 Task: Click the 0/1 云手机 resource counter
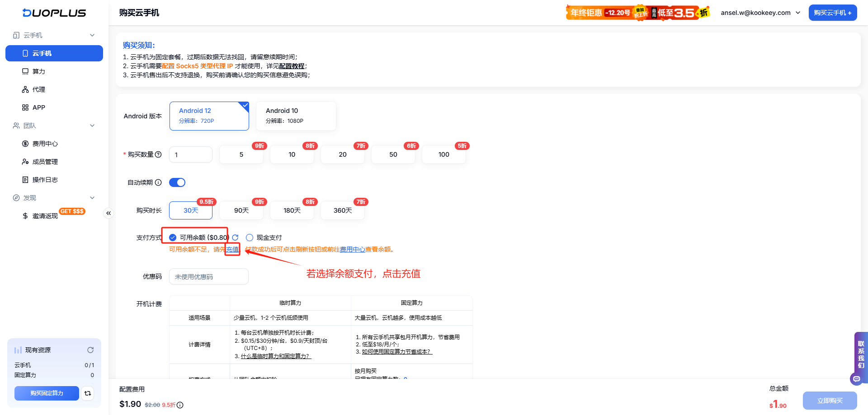click(x=88, y=365)
